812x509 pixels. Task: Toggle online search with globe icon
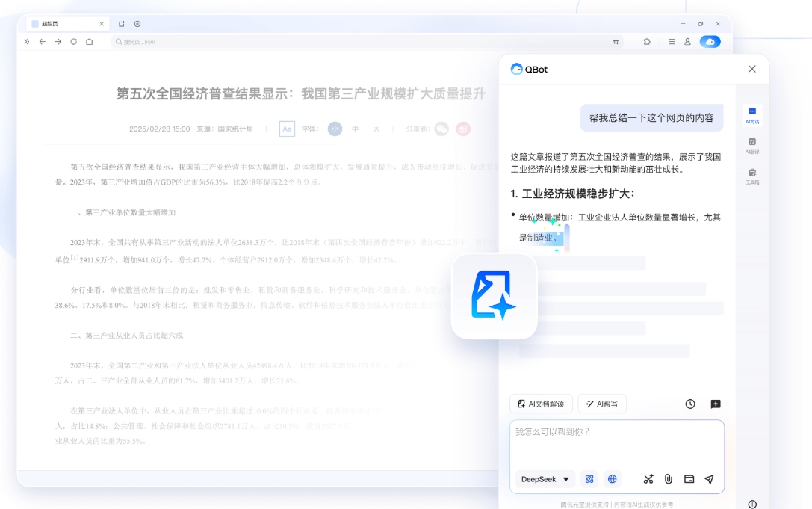(612, 479)
